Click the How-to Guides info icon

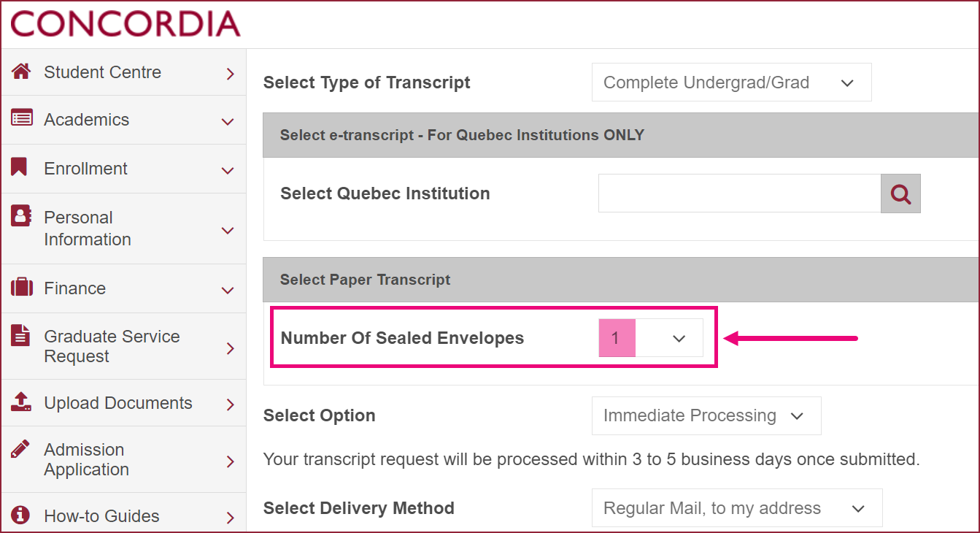coord(21,515)
